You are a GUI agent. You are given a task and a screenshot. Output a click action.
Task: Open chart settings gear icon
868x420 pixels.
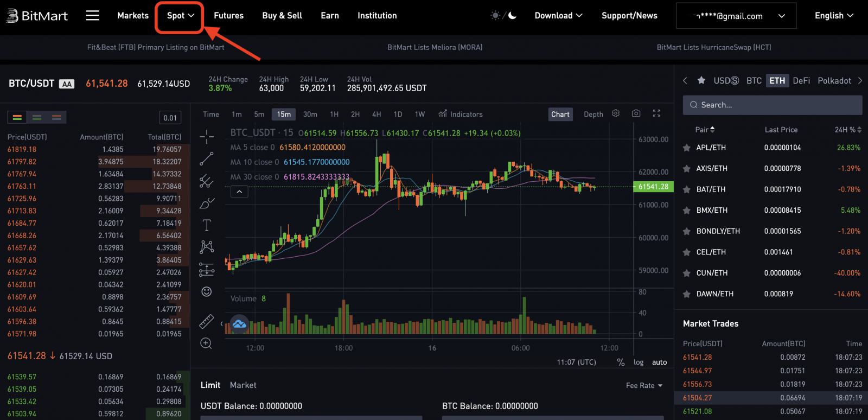(616, 113)
